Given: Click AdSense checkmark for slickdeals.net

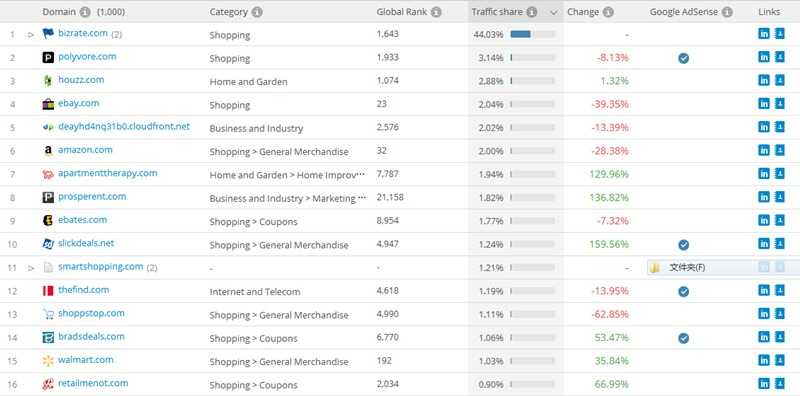Looking at the screenshot, I should [x=684, y=245].
